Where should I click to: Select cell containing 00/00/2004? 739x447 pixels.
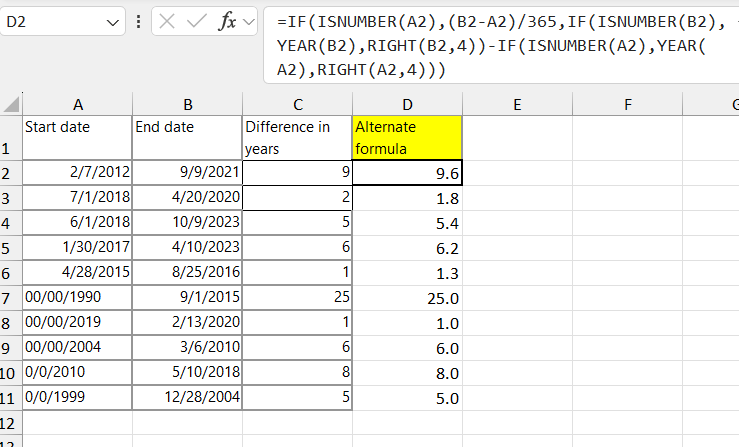point(77,348)
